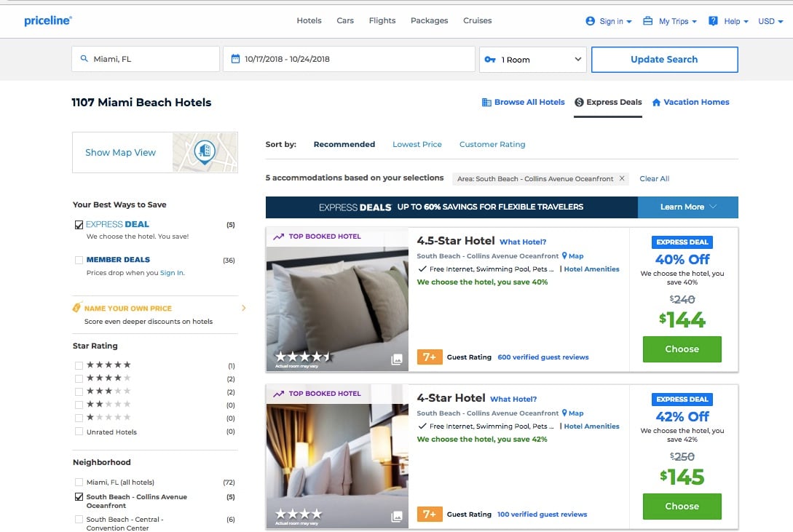Click the photo gallery icon on 4.5-Star Hotel image
Screen dimensions: 793x532
[396, 360]
